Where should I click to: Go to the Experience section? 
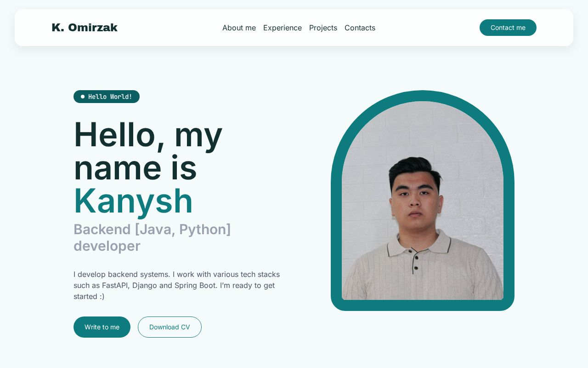pyautogui.click(x=283, y=28)
